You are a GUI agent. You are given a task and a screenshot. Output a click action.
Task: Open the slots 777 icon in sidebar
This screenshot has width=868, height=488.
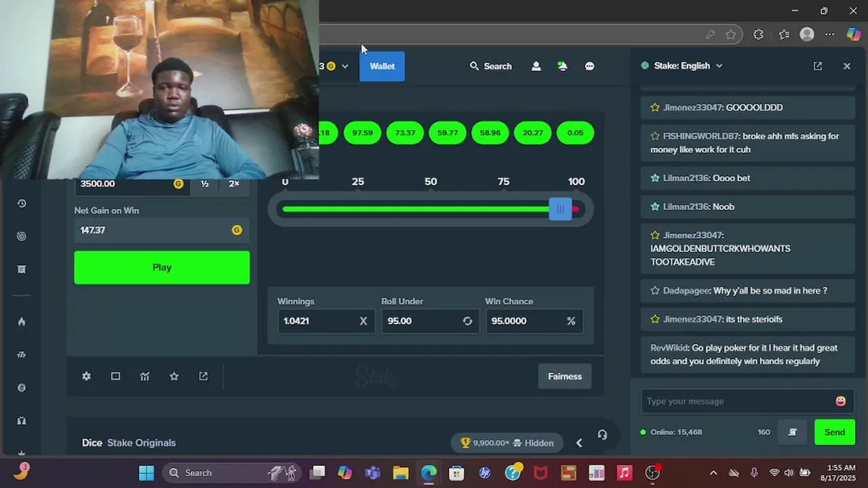tap(22, 354)
